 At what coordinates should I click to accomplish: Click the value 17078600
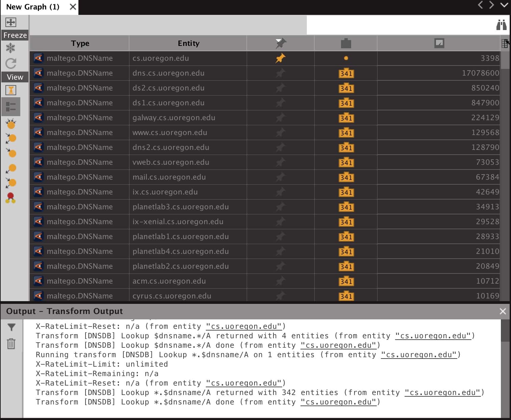[x=480, y=73]
